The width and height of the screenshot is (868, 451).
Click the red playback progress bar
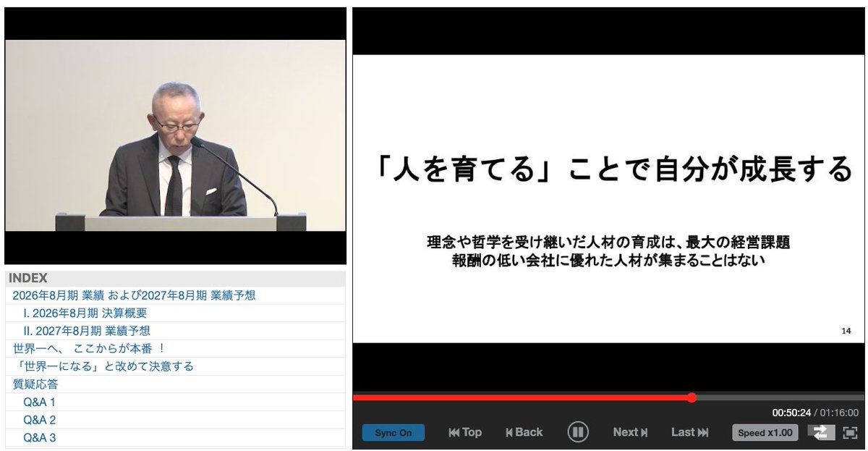click(522, 397)
